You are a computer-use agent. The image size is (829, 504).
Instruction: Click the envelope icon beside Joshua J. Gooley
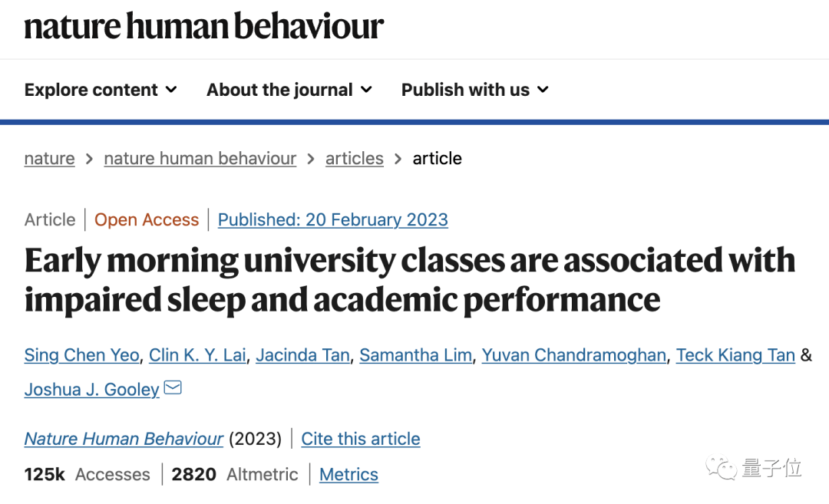(173, 387)
